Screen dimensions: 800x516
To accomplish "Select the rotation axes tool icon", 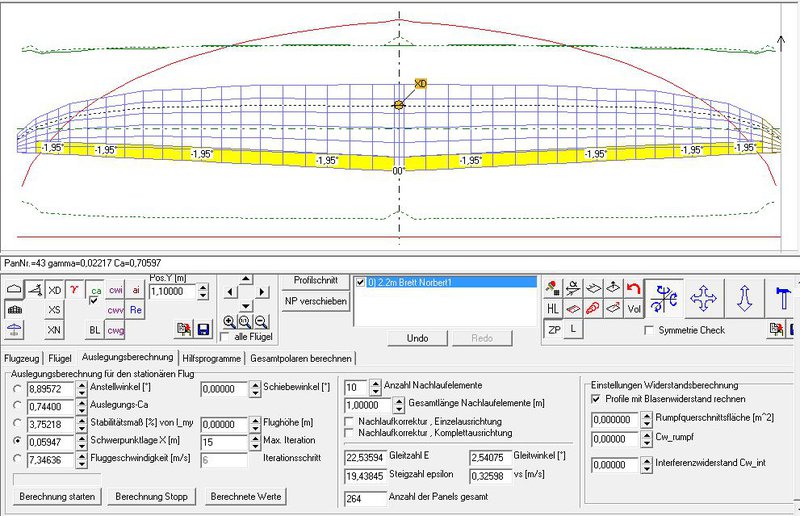I will [x=664, y=297].
